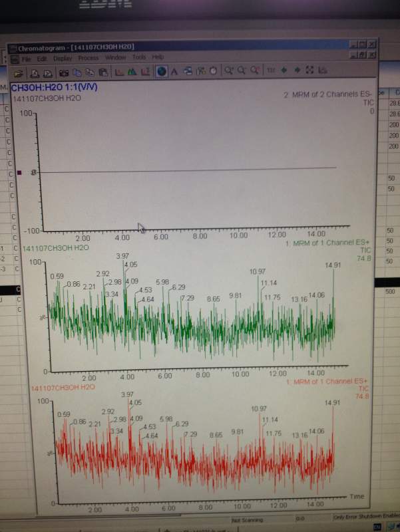The width and height of the screenshot is (400, 532).
Task: Click the 3.97 peak label in green trace
Action: (122, 256)
